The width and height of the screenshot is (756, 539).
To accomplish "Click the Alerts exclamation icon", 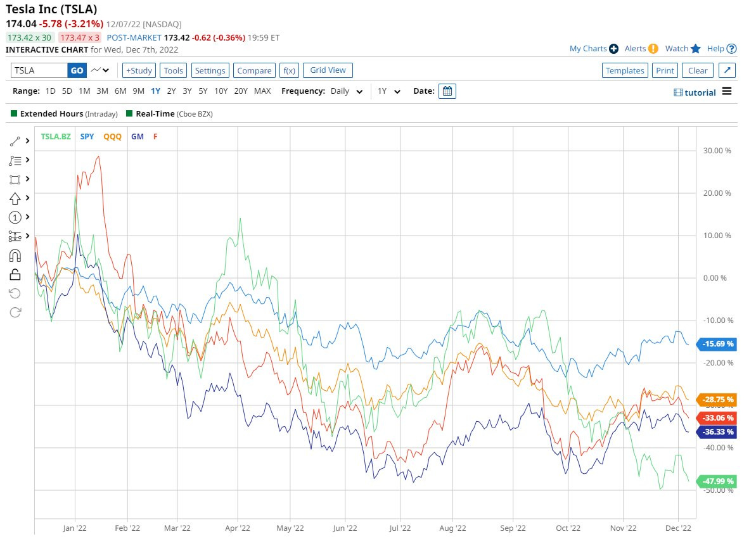I will coord(653,49).
